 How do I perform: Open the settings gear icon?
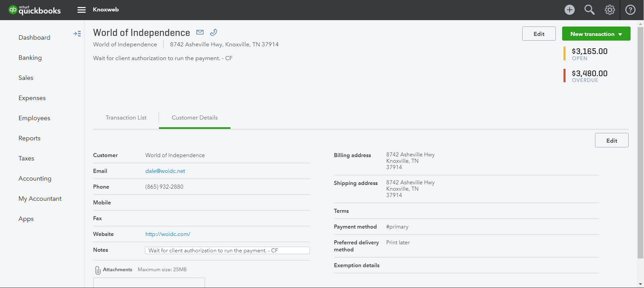click(x=609, y=10)
